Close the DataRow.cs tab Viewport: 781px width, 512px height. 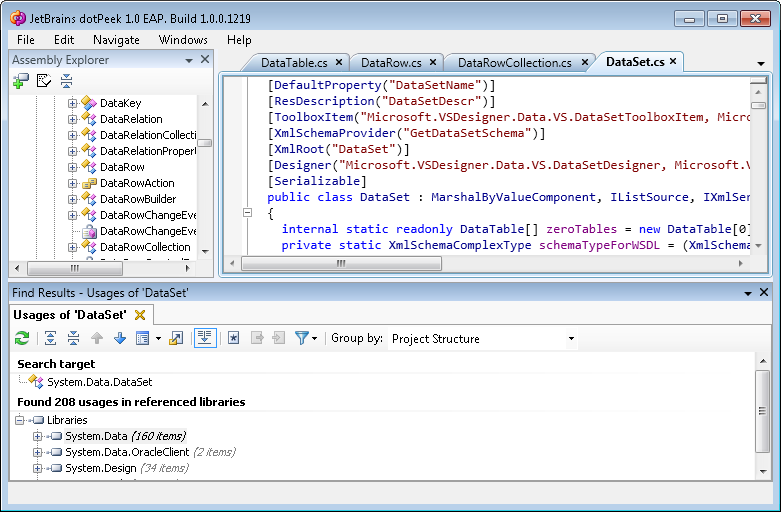(x=433, y=62)
